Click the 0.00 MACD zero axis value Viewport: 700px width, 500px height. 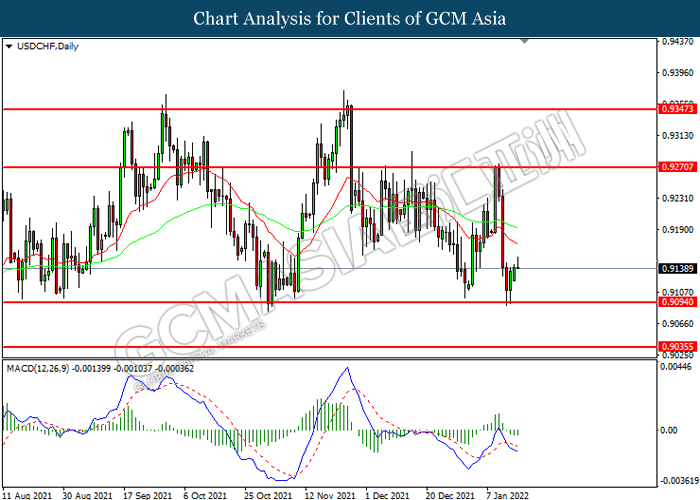(x=668, y=430)
